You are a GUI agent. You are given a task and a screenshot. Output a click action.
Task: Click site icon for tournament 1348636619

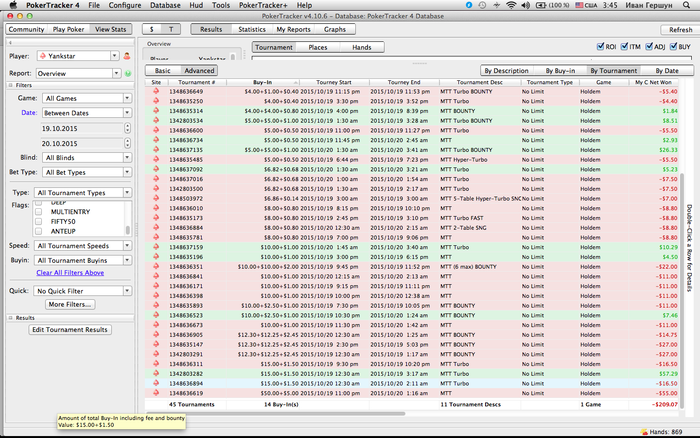156,393
